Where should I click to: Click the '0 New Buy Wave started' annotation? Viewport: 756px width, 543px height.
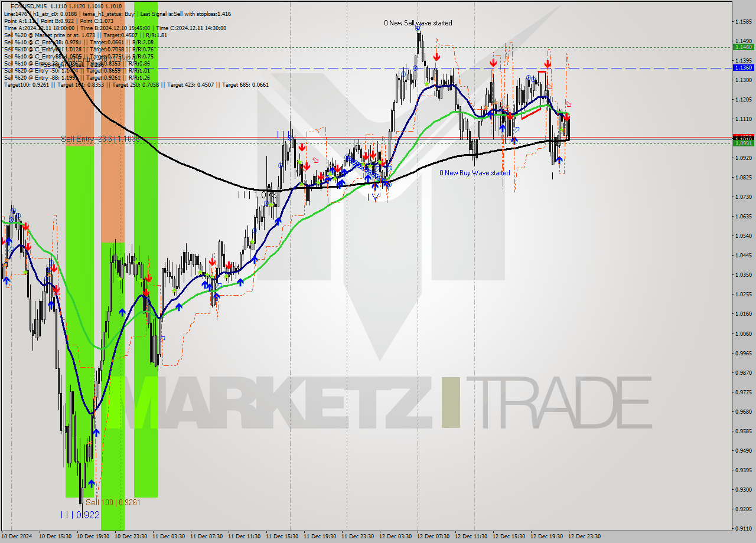pos(474,173)
